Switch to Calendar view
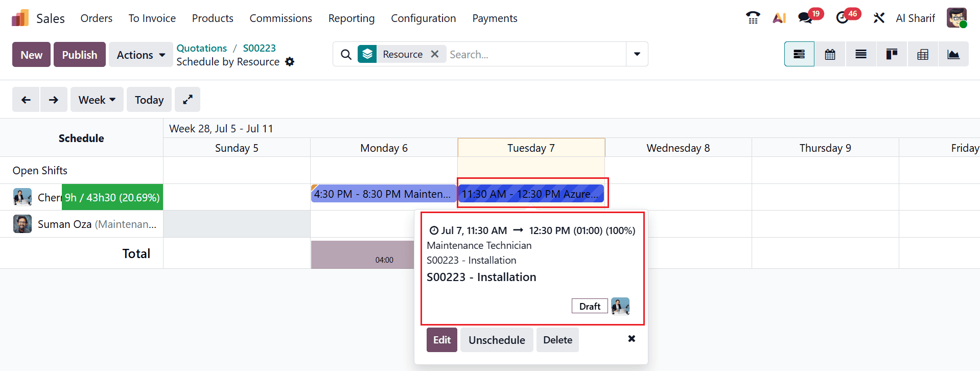This screenshot has height=371, width=980. pos(830,54)
